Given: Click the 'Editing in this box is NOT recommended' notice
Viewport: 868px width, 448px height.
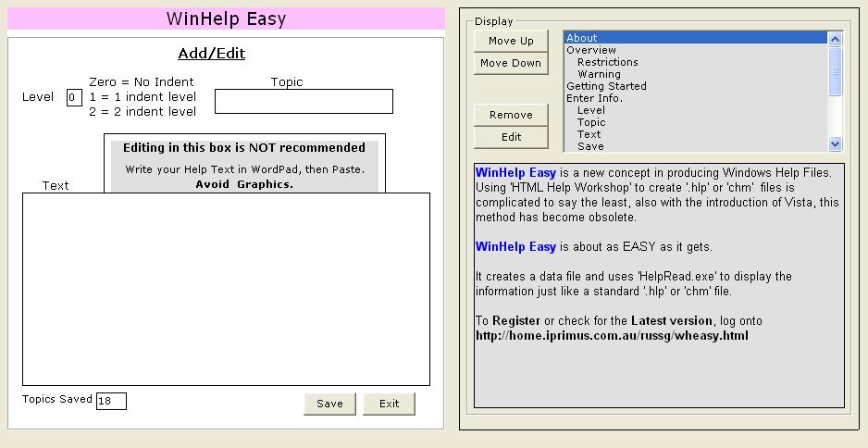Looking at the screenshot, I should [244, 148].
